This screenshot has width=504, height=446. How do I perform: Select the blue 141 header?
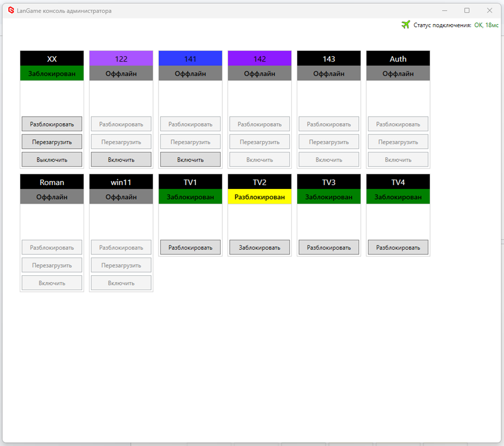190,59
